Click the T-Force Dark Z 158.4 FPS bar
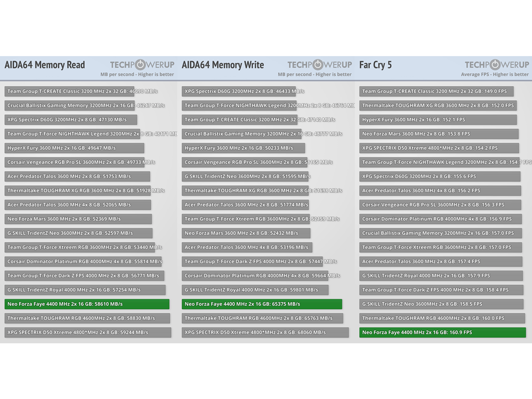 pyautogui.click(x=441, y=290)
